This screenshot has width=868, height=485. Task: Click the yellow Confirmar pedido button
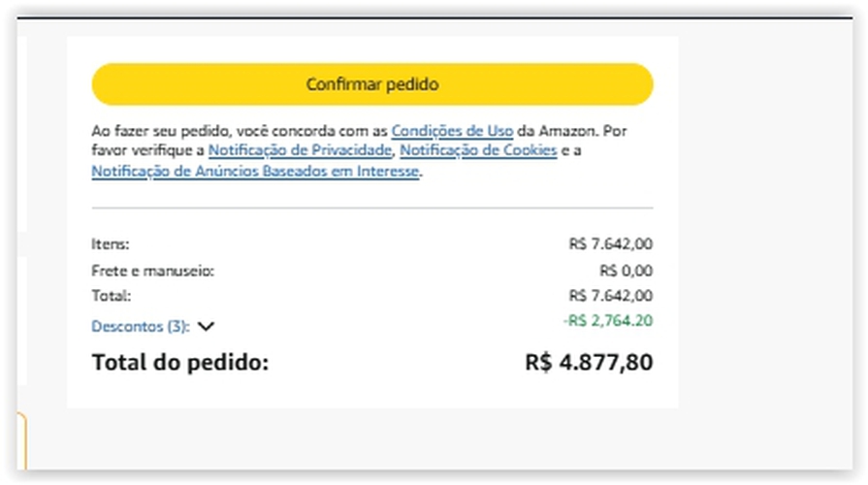372,84
